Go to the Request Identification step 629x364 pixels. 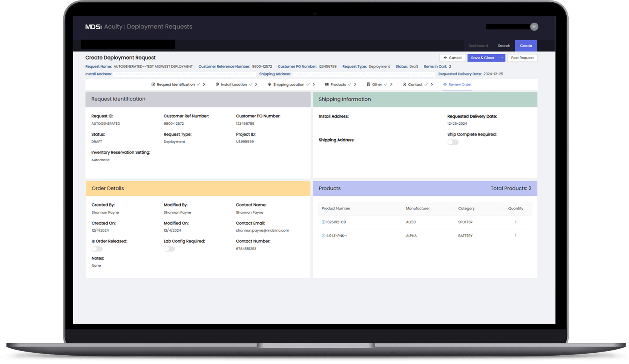tap(176, 84)
